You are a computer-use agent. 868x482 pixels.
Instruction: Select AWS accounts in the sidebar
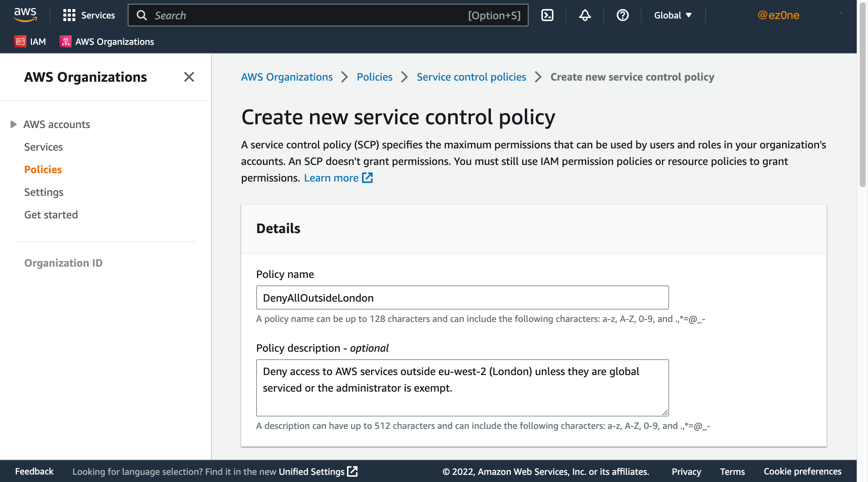point(57,124)
